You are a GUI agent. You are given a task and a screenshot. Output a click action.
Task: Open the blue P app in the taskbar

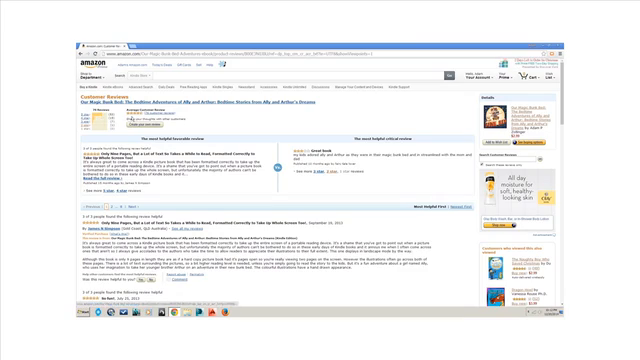tap(200, 312)
